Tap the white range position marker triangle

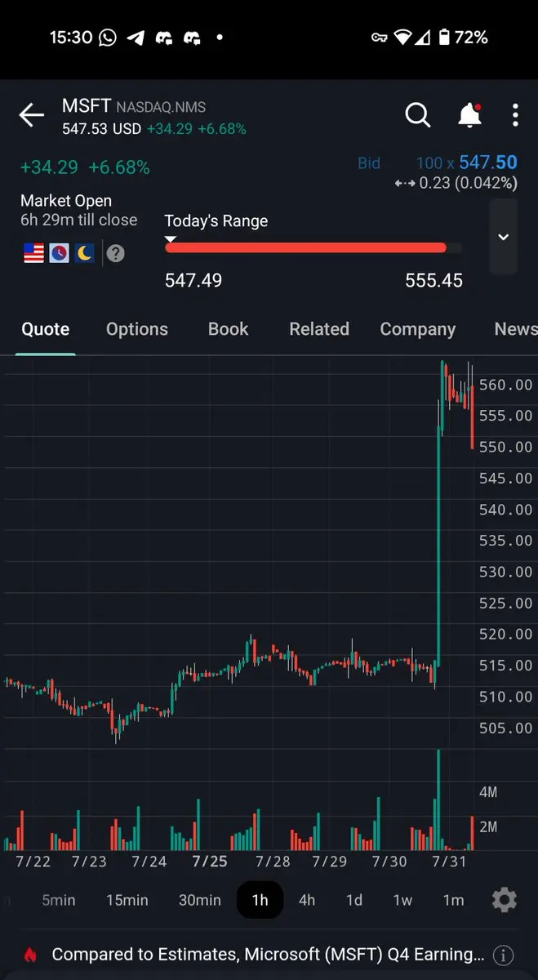click(171, 238)
